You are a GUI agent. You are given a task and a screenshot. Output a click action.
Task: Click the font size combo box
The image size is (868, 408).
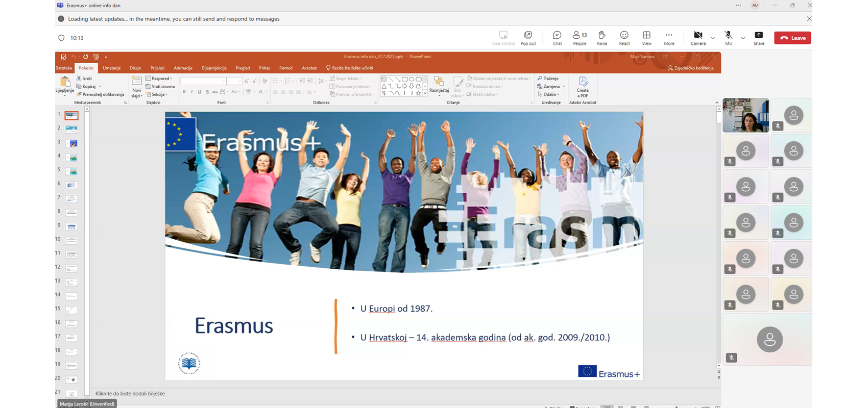pos(234,81)
